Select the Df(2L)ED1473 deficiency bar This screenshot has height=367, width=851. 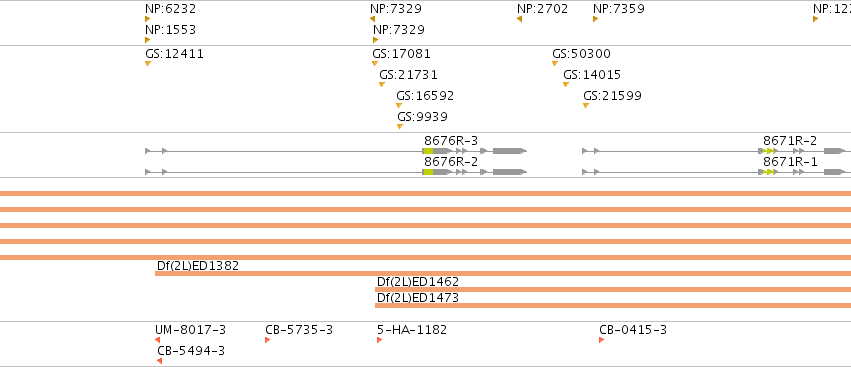tap(613, 306)
